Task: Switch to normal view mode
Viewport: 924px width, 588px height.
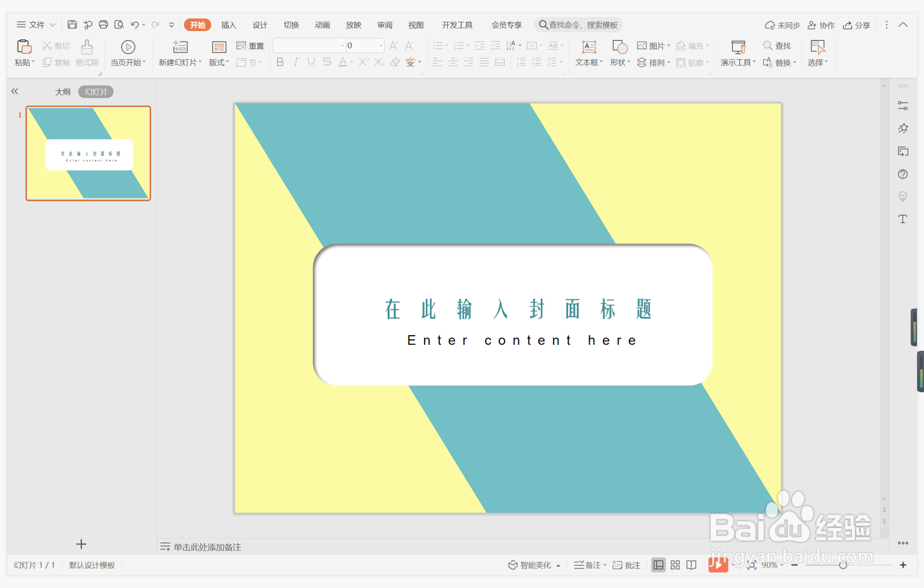Action: tap(658, 565)
